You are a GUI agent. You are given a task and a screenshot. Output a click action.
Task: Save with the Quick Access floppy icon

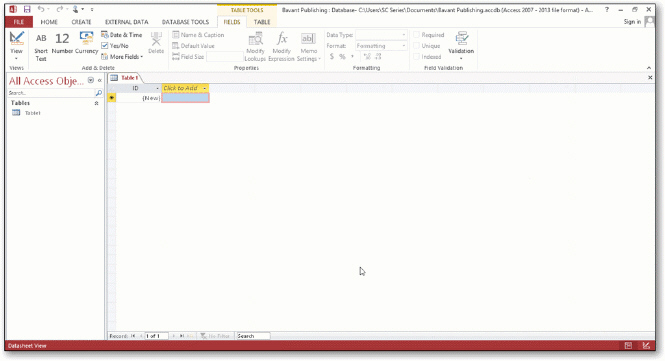click(27, 9)
